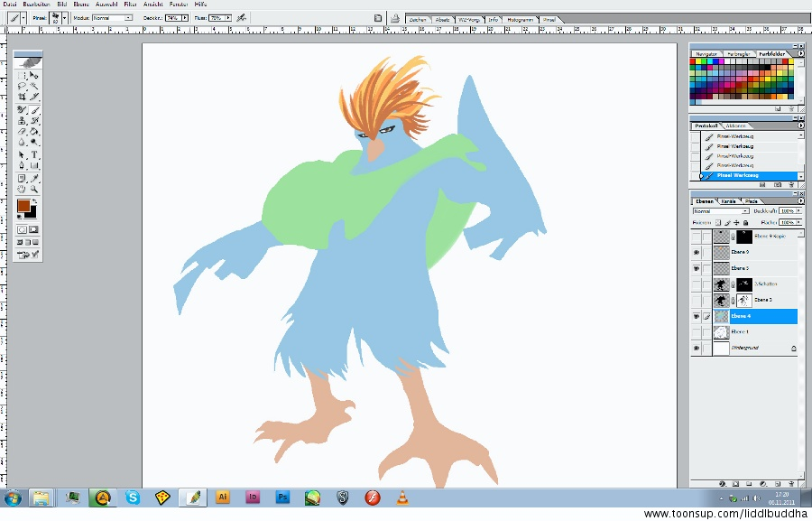The width and height of the screenshot is (812, 521).
Task: Select the Slice tool
Action: (34, 97)
